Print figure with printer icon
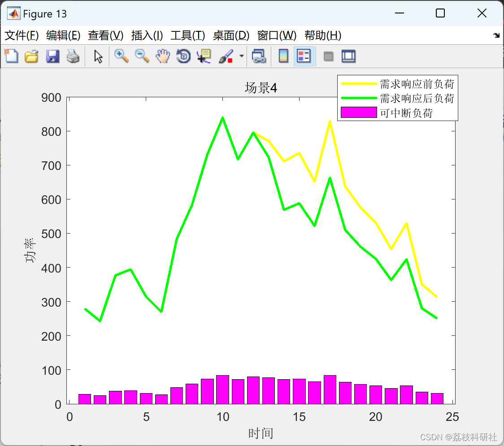The width and height of the screenshot is (504, 446). pos(73,56)
